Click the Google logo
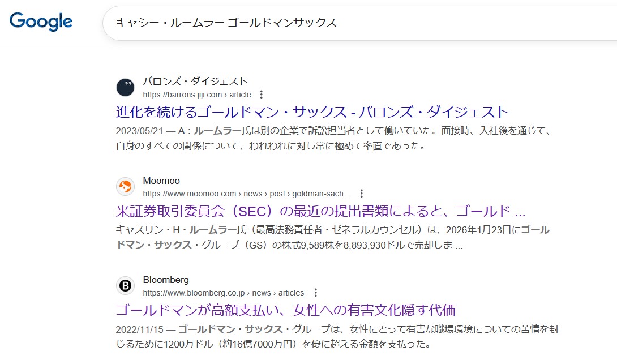Image resolution: width=617 pixels, height=364 pixels. tap(41, 22)
